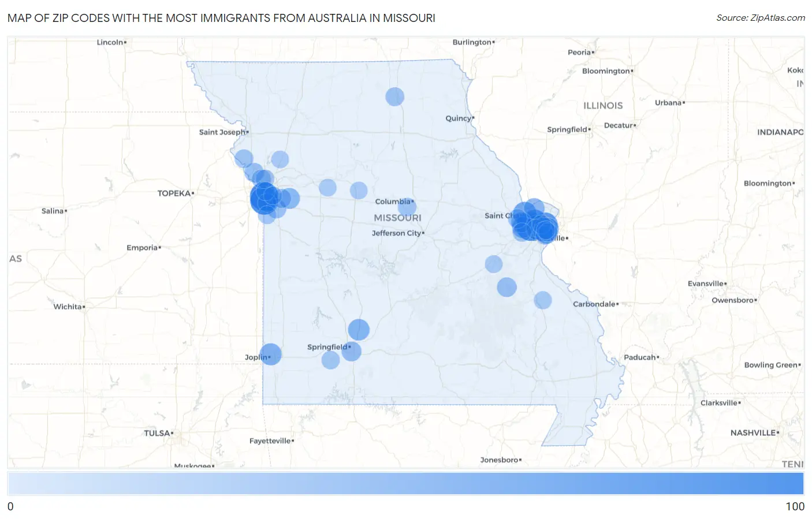Click the Fayetteville city label

pos(270,441)
